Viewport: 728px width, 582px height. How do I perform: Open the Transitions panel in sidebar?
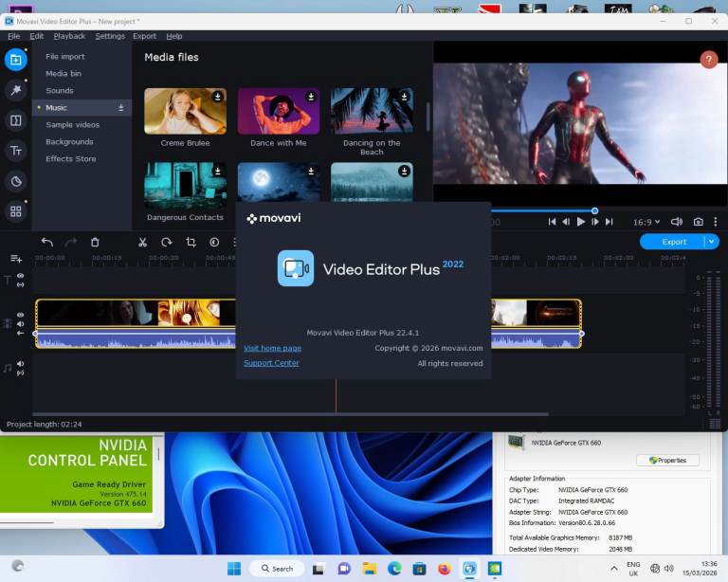(15, 120)
